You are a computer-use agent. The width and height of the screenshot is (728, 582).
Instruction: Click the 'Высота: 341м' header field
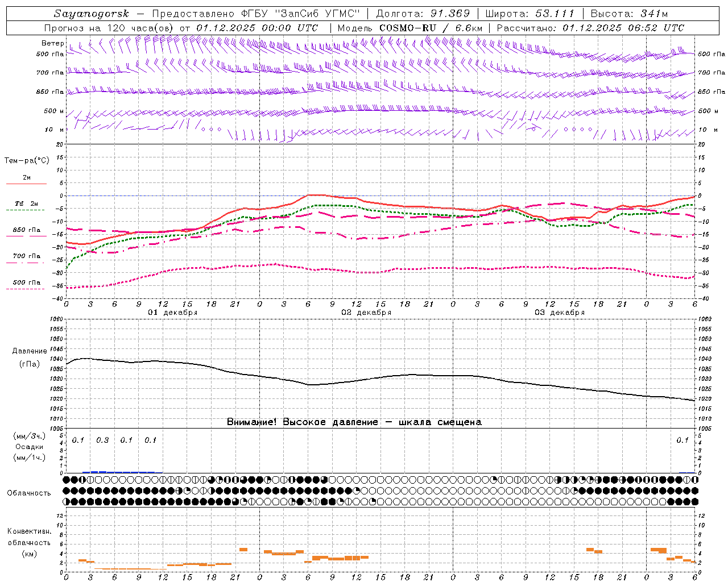(x=629, y=14)
